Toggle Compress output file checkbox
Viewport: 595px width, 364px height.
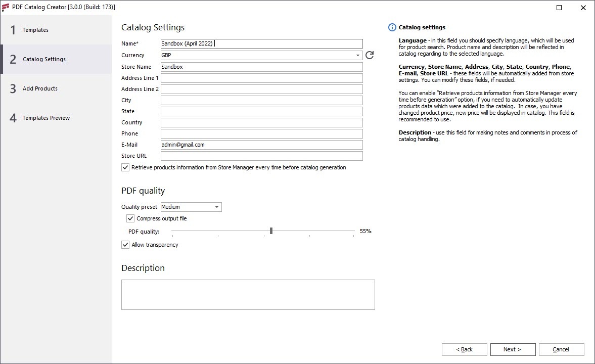pyautogui.click(x=130, y=218)
